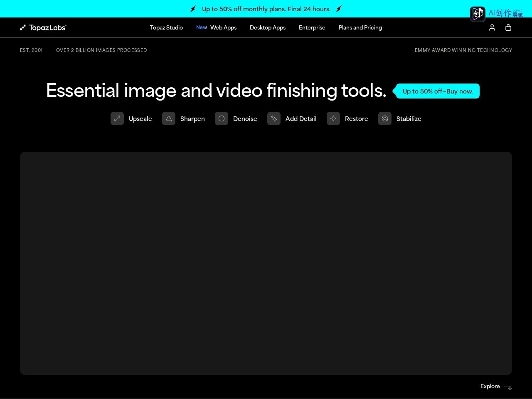The height and width of the screenshot is (399, 532).
Task: Click the New badge beside Web Apps
Action: 202,27
